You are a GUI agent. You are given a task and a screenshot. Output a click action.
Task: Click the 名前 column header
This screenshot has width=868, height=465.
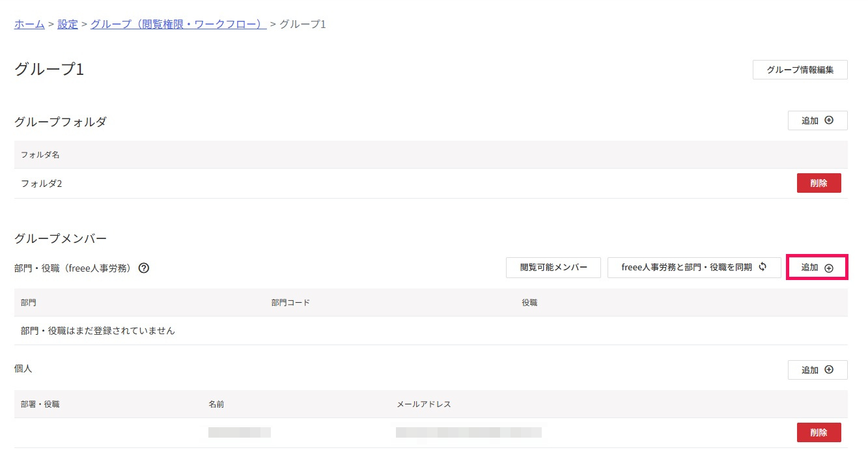click(216, 404)
